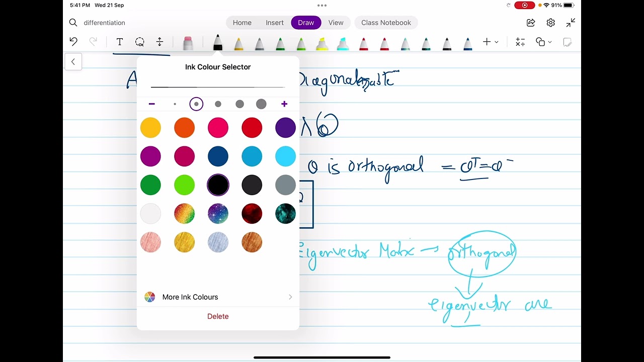Decrease thickness with minus button
Image resolution: width=644 pixels, height=362 pixels.
click(152, 104)
